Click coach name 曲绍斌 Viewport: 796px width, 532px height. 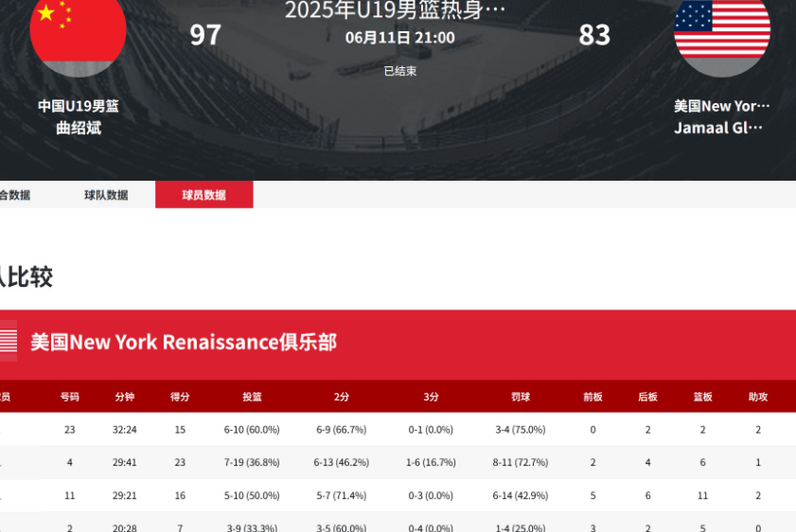(79, 128)
